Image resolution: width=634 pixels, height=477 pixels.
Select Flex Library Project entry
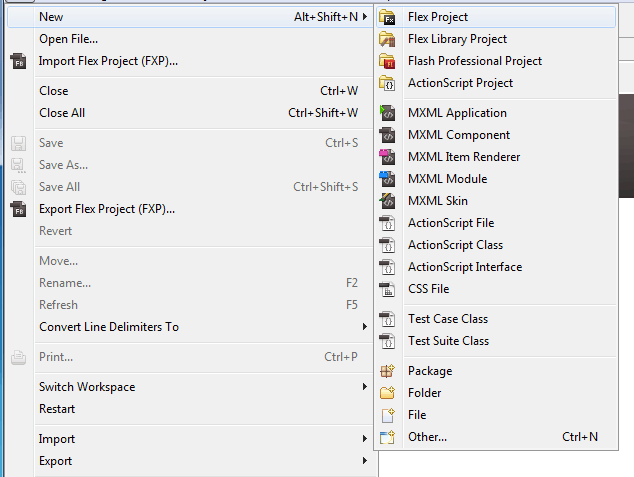(x=496, y=39)
